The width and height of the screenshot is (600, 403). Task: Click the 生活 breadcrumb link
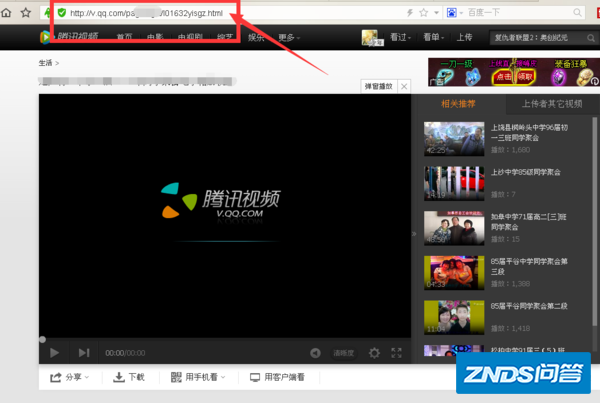[45, 63]
